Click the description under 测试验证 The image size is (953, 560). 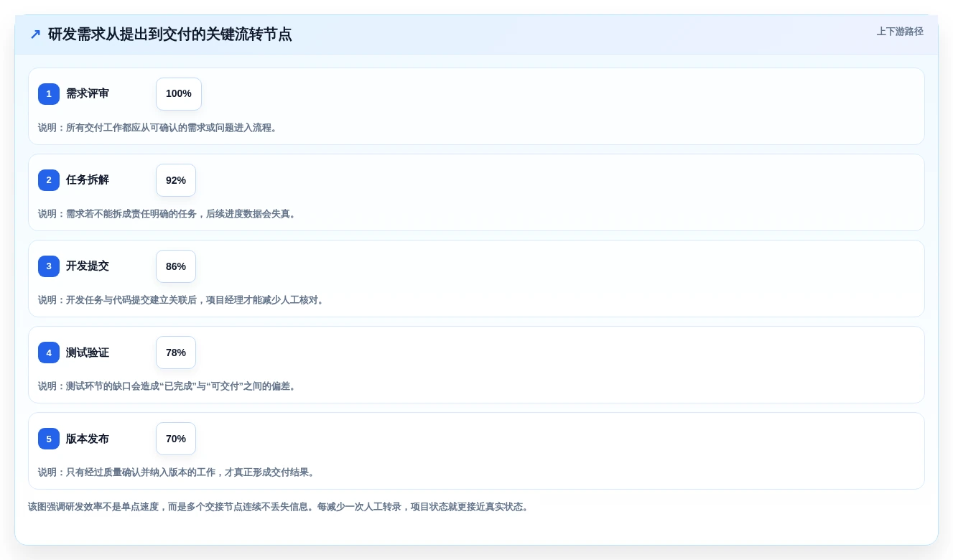(168, 386)
